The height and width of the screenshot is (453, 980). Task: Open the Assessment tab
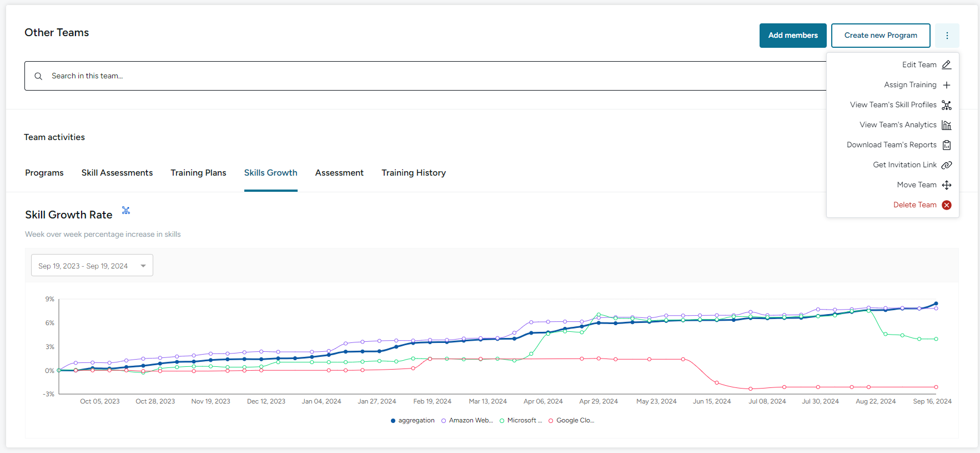339,173
